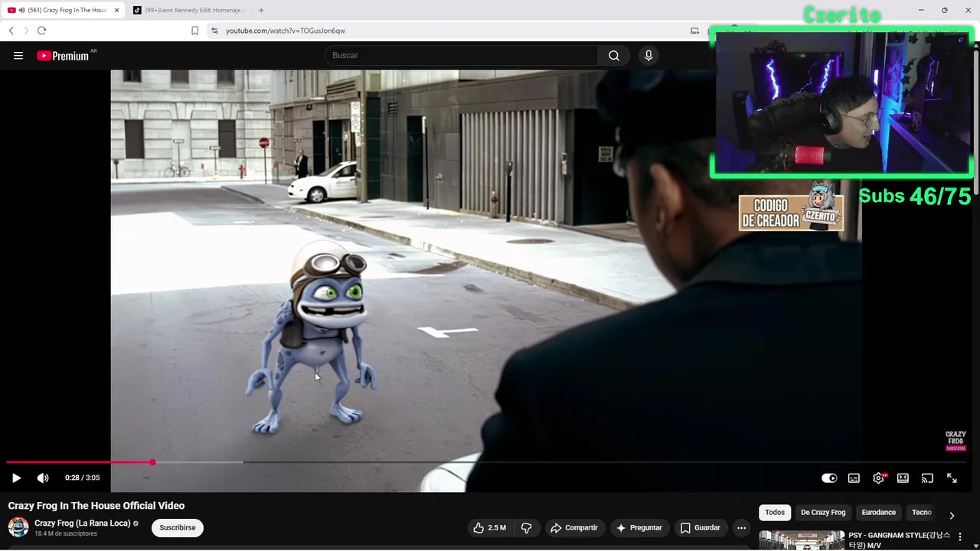Open options menu for PSY Gangnam Style

click(960, 537)
